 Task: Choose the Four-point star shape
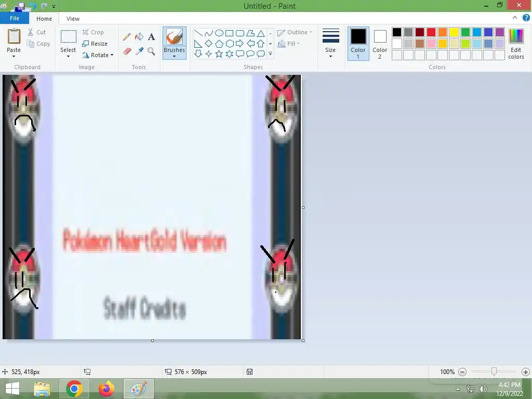pos(209,54)
